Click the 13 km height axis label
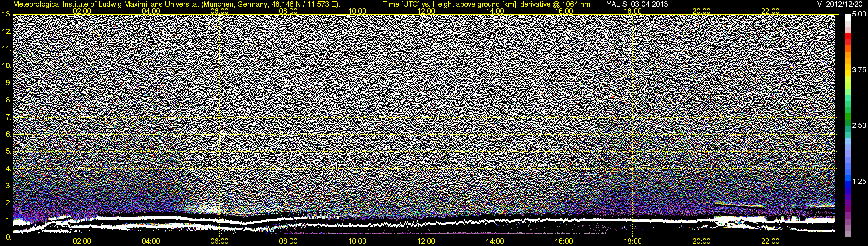Image resolution: width=868 pixels, height=246 pixels. pos(6,14)
